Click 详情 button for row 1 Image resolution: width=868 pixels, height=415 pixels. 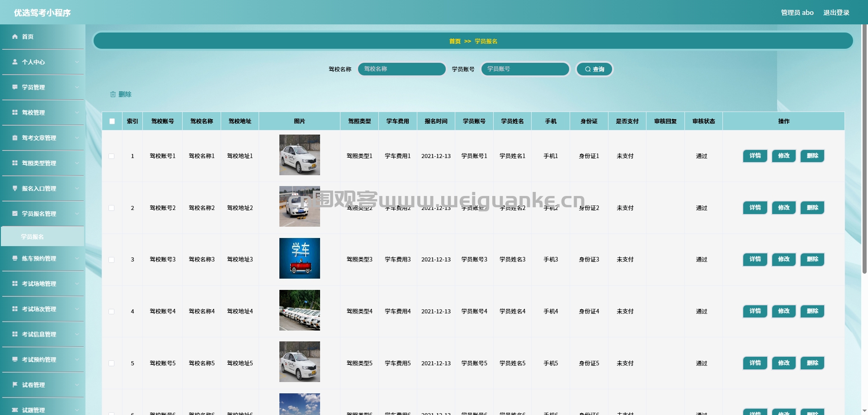(x=755, y=156)
